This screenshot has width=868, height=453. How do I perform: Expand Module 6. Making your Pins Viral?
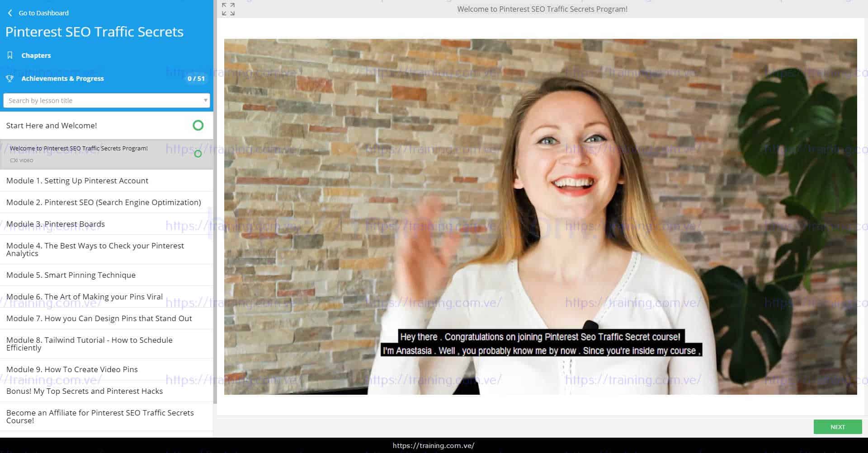coord(106,297)
